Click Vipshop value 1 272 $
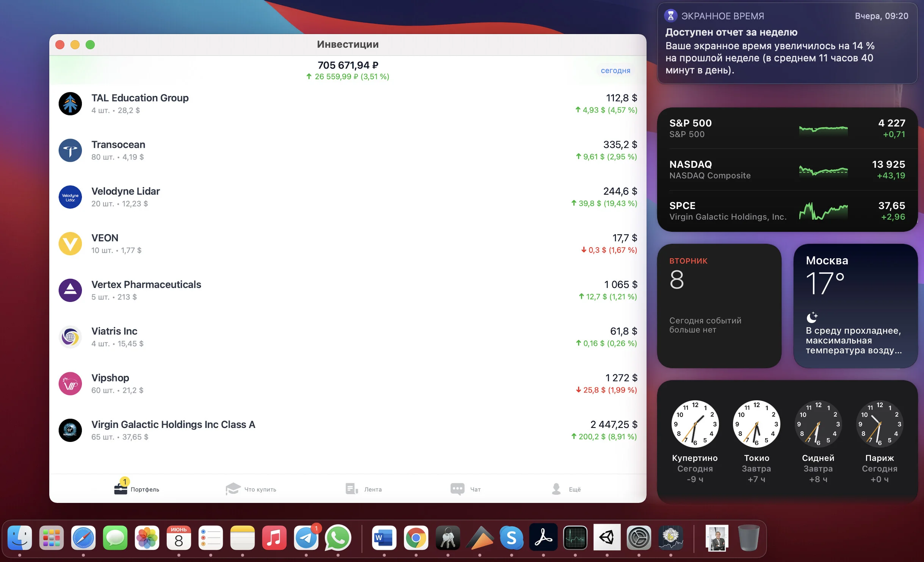Viewport: 924px width, 562px height. [621, 378]
